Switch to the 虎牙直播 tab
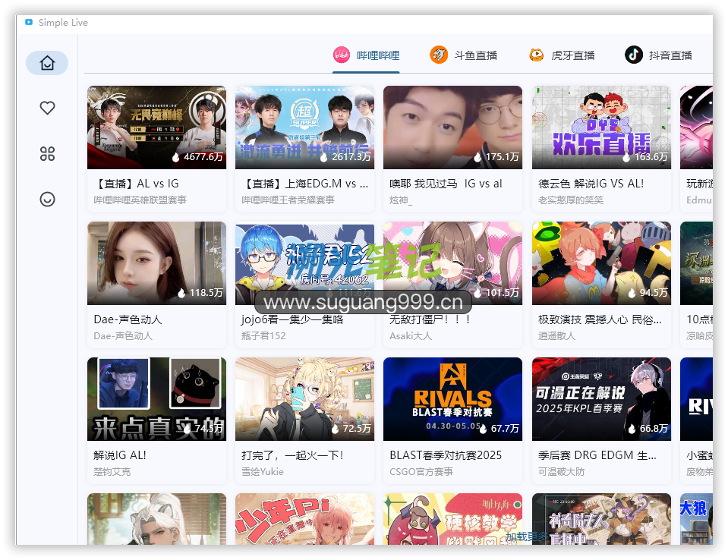This screenshot has width=728, height=560. [561, 55]
